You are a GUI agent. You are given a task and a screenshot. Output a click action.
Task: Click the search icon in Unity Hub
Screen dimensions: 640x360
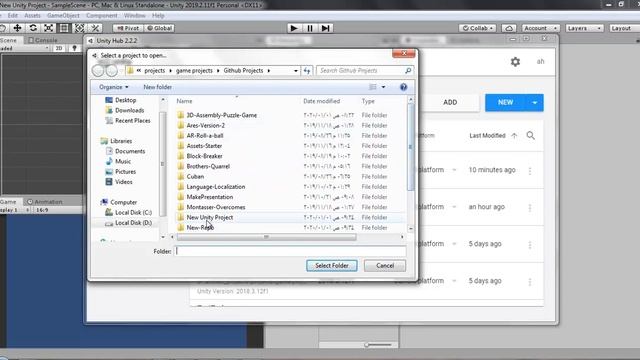pos(531,136)
